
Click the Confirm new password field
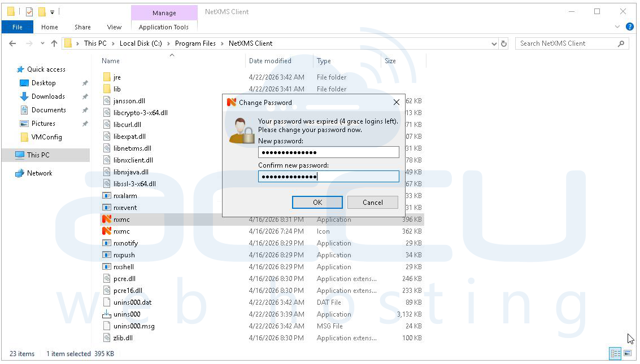click(x=329, y=176)
